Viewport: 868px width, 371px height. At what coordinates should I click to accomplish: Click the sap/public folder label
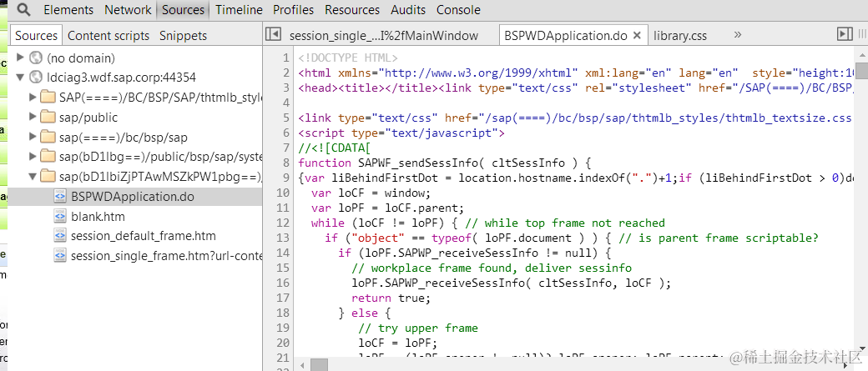pyautogui.click(x=88, y=117)
